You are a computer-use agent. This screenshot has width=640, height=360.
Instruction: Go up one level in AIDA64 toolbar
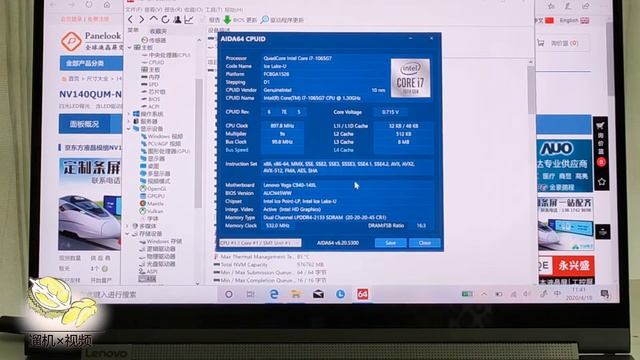(x=153, y=19)
